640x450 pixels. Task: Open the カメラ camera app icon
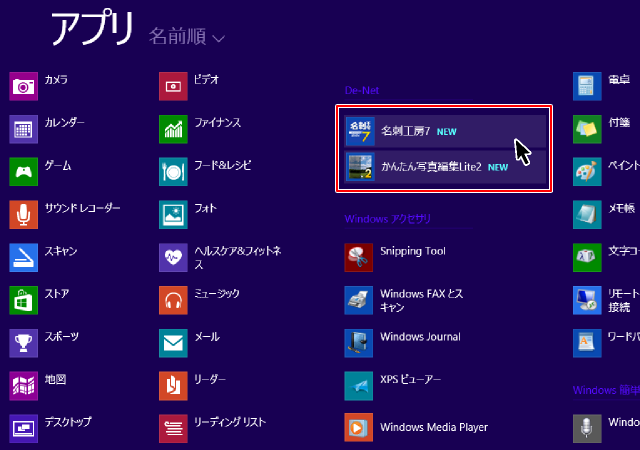click(x=24, y=86)
